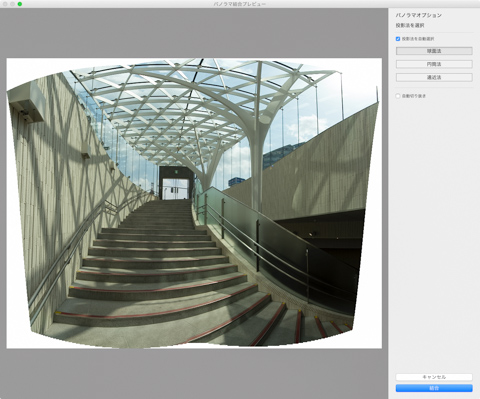The height and width of the screenshot is (399, 480).
Task: Click the green zoom window button
Action: pos(20,4)
